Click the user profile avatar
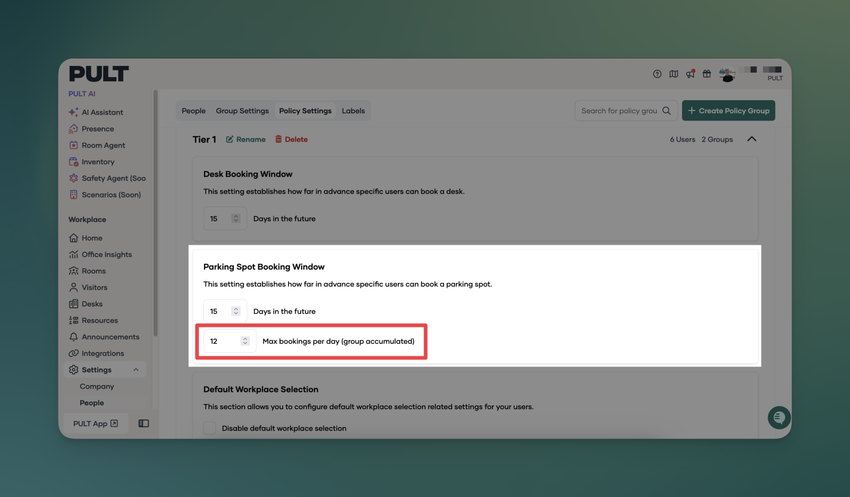This screenshot has width=850, height=497. [x=727, y=75]
